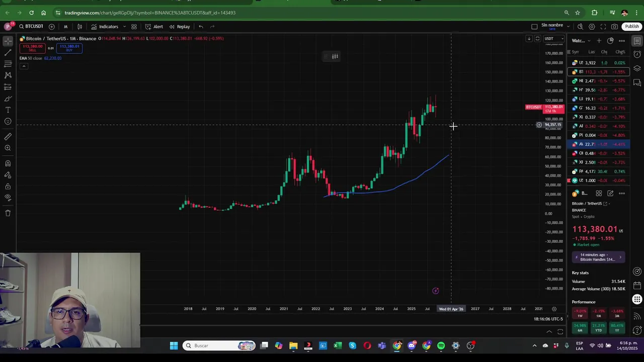Screen dimensions: 644x362
Task: Open chart settings gear in top toolbar
Action: tap(592, 27)
